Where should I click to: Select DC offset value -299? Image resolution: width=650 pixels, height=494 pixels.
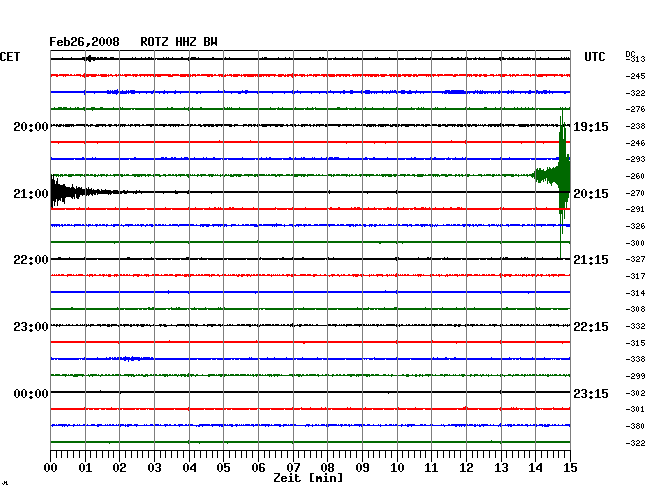point(635,376)
